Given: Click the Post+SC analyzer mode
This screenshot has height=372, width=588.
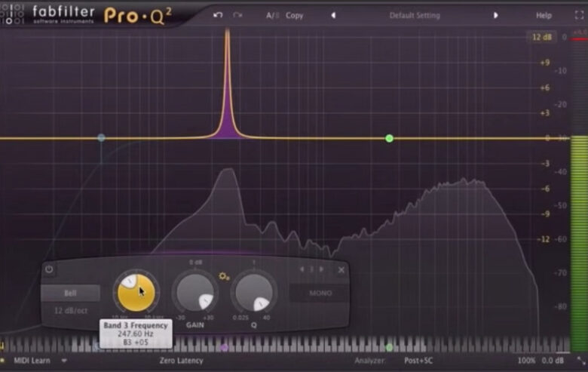Looking at the screenshot, I should [418, 361].
